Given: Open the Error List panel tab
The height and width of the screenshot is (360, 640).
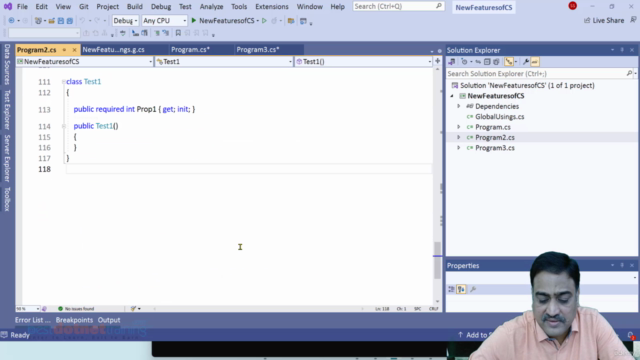Looking at the screenshot, I should click(33, 320).
